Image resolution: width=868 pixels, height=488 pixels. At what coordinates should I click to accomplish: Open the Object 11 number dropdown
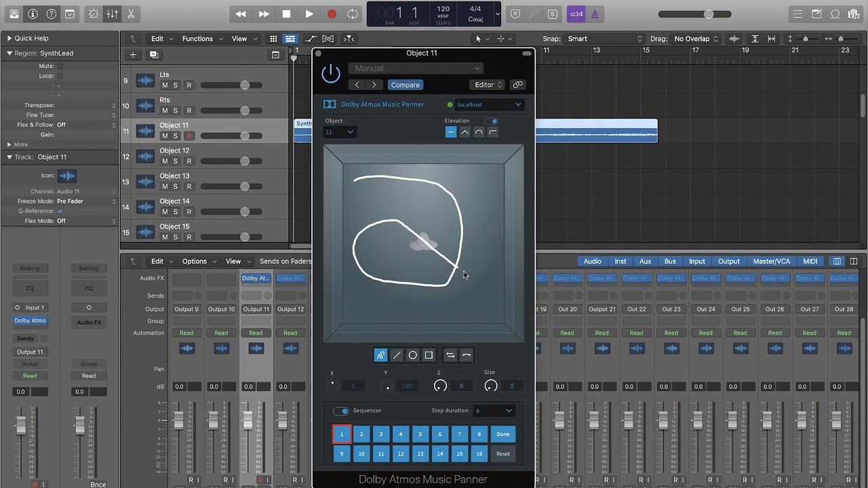coord(339,132)
